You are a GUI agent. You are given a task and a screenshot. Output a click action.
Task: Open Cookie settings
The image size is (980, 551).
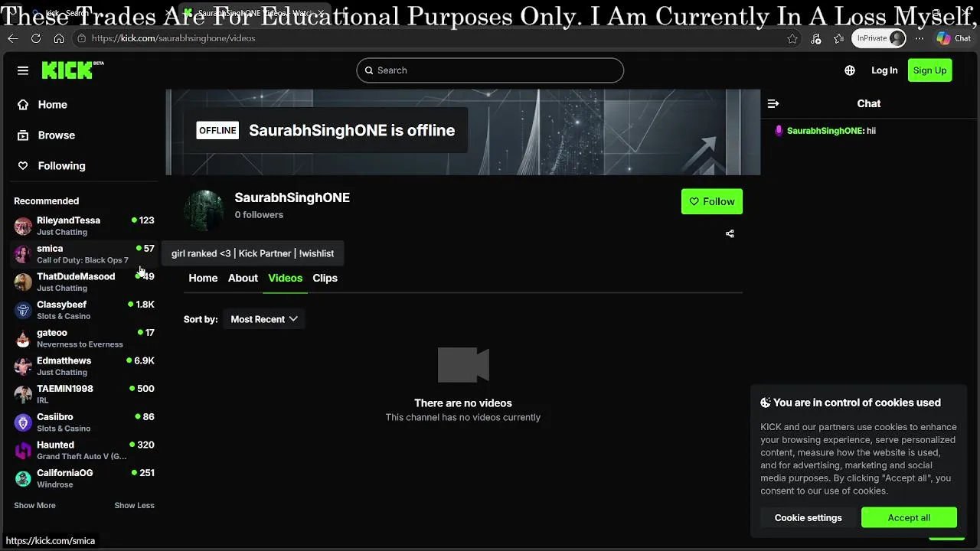click(808, 517)
